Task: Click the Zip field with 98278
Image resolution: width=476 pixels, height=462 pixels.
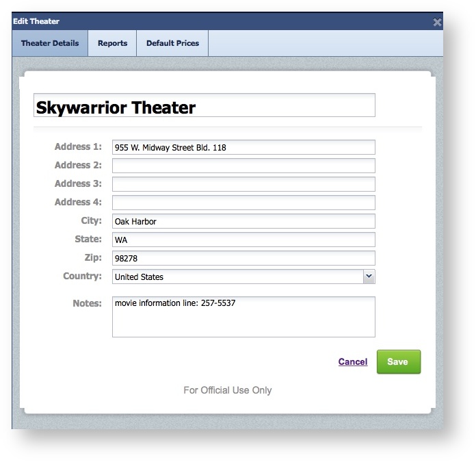Action: click(x=243, y=258)
